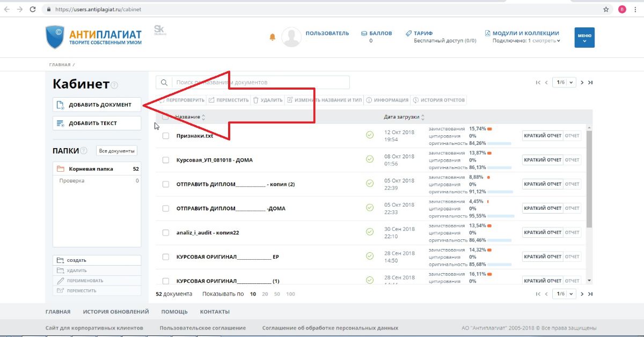Open the Chrome profile avatar

[x=621, y=10]
